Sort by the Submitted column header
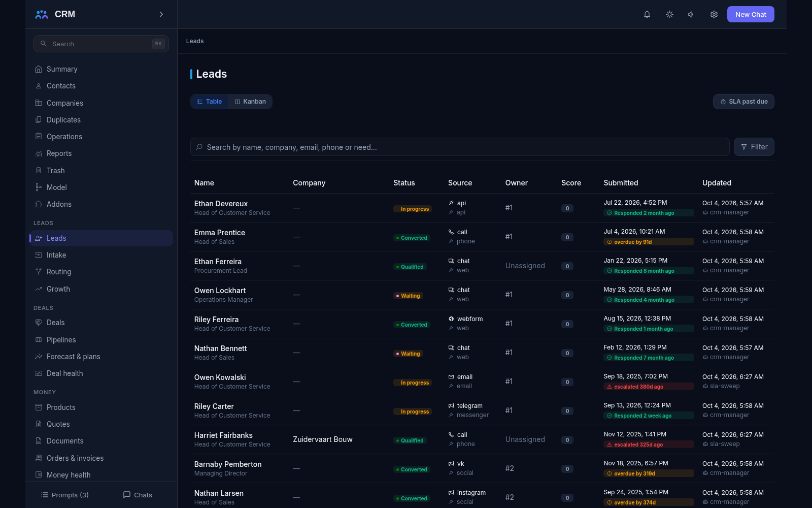 click(x=621, y=183)
